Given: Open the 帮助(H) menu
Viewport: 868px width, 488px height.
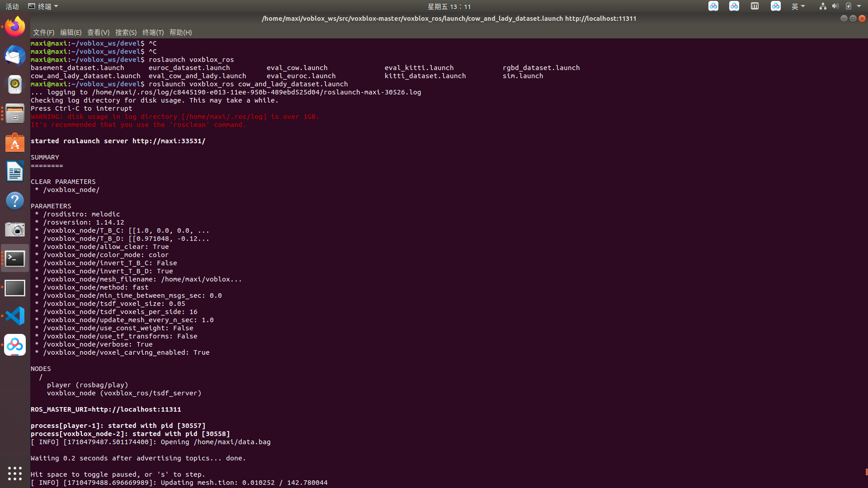Looking at the screenshot, I should 180,33.
